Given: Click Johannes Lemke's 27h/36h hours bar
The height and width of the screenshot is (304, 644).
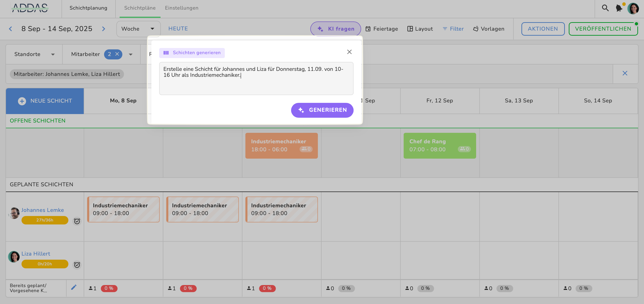Looking at the screenshot, I should [x=45, y=220].
